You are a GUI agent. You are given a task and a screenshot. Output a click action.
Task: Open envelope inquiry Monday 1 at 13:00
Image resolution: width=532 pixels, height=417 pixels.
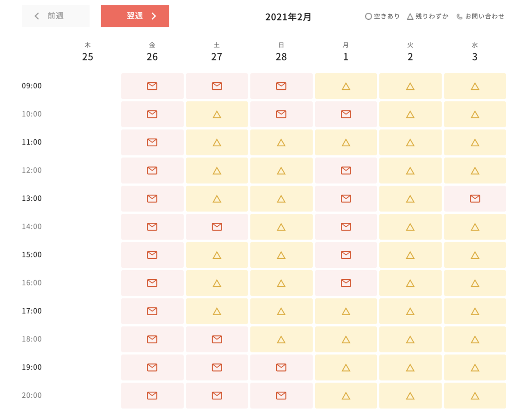coord(346,199)
